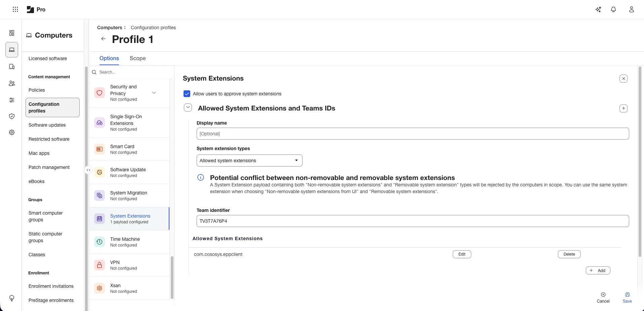Screen dimensions: 644x311
Task: Click Computers breadcrumb link
Action: (x=110, y=28)
